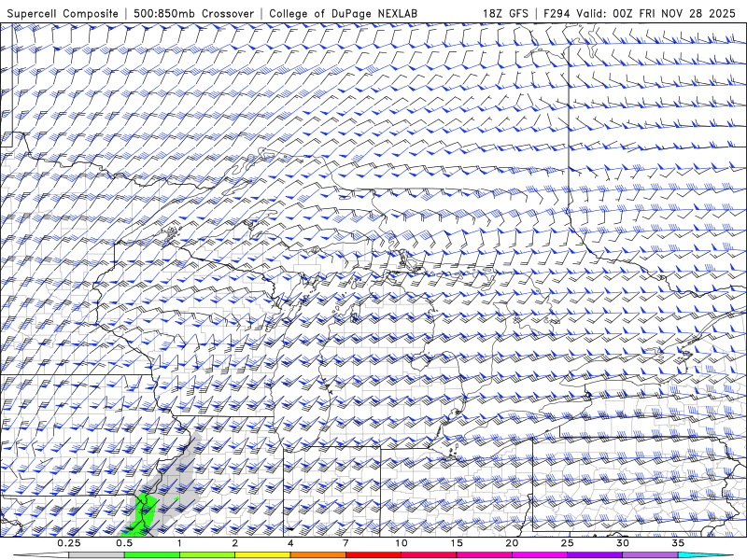Image resolution: width=747 pixels, height=560 pixels.
Task: Click the legend value 35
Action: pos(678,543)
